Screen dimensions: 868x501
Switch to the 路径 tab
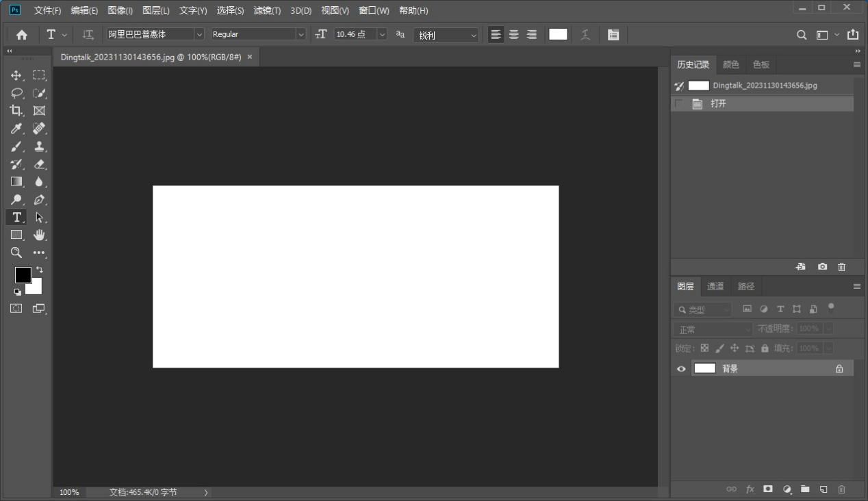click(745, 287)
